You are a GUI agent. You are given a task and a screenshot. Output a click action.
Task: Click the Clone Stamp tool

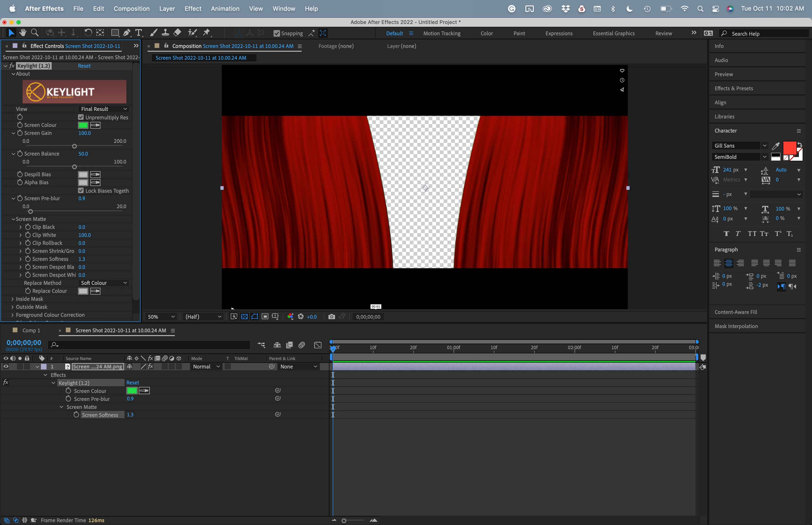[165, 33]
